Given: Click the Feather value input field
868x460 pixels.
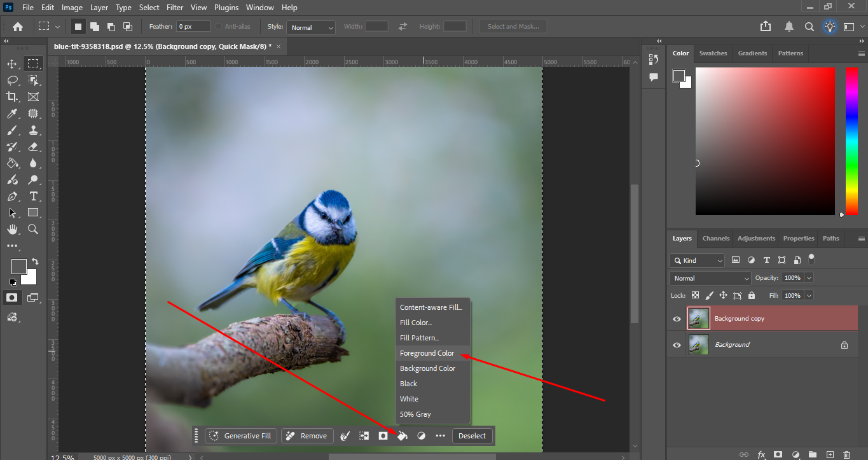Looking at the screenshot, I should click(192, 26).
